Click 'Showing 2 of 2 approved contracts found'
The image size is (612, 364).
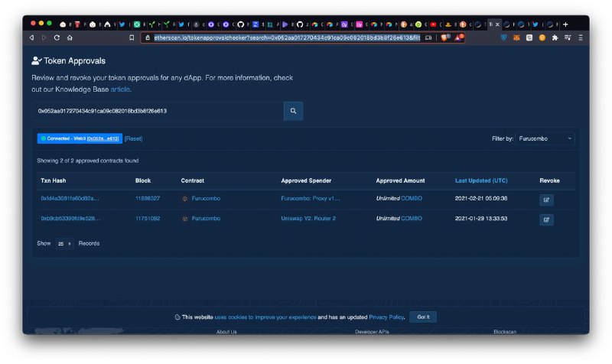88,161
